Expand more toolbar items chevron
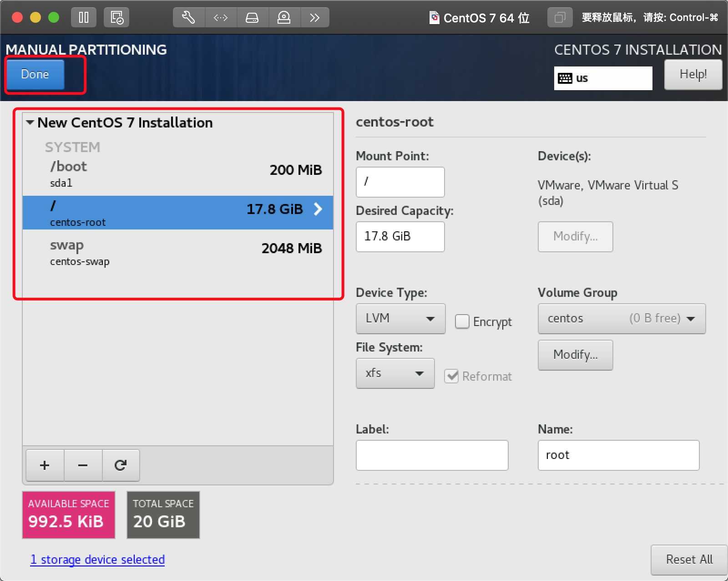This screenshot has height=581, width=728. pyautogui.click(x=314, y=18)
